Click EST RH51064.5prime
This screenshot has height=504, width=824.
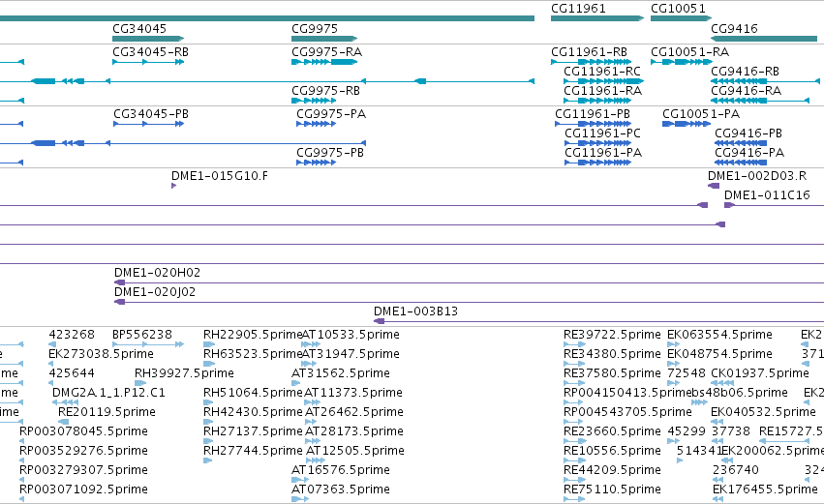coord(253,393)
